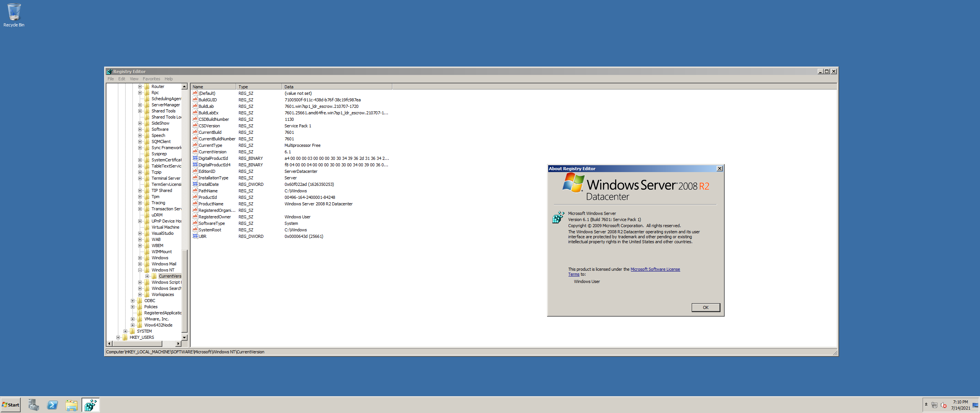Screen dimensions: 980x413
Task: Click the folder icon of Policies key
Action: click(x=140, y=307)
